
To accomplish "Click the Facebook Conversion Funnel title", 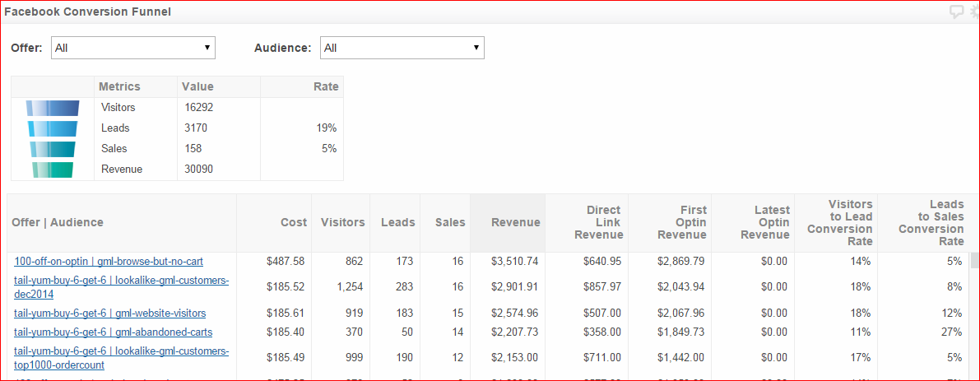I will pyautogui.click(x=88, y=12).
